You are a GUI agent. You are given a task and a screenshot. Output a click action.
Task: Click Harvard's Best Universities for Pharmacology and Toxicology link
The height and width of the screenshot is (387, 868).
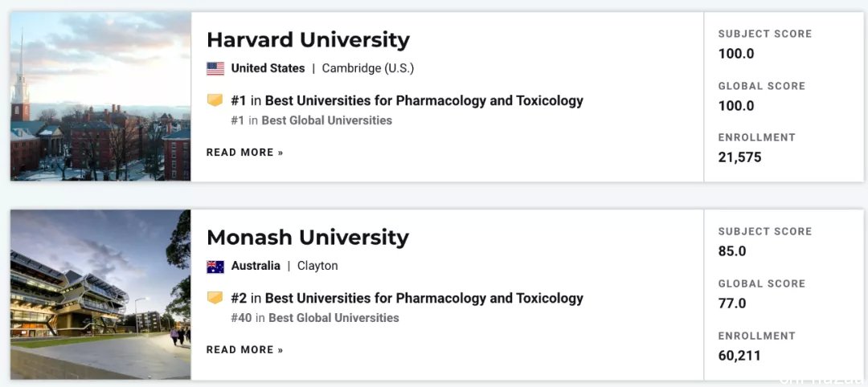point(424,100)
